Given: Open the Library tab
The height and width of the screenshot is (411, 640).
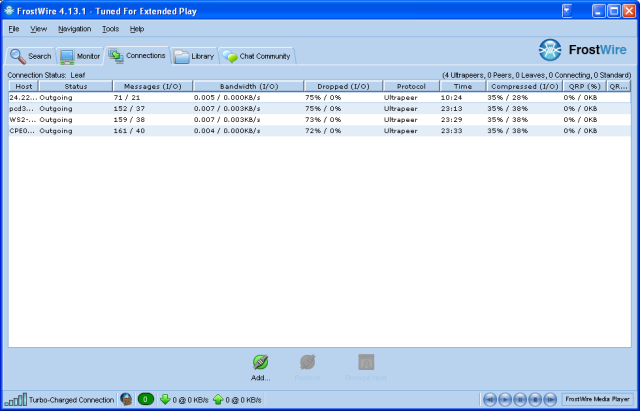Looking at the screenshot, I should pos(194,56).
